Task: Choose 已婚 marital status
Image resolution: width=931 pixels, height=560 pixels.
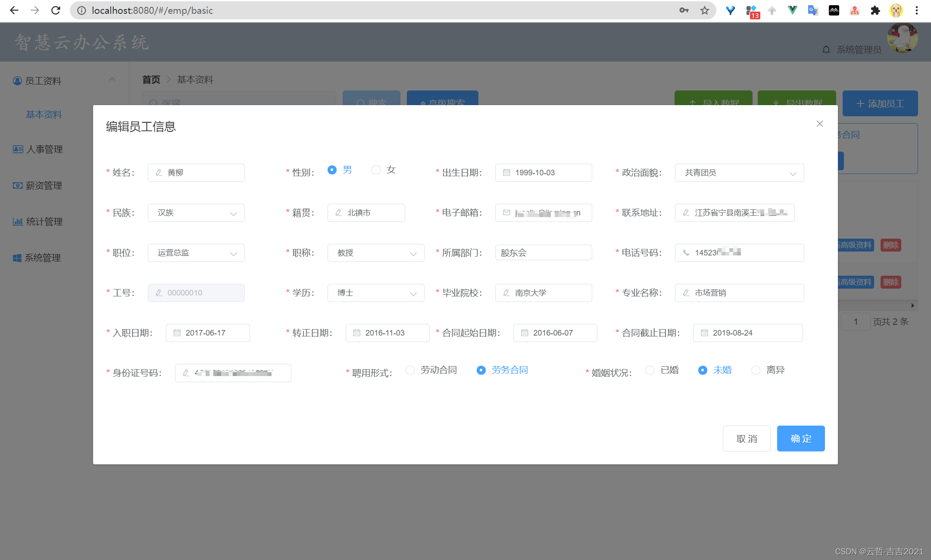Action: (x=650, y=370)
